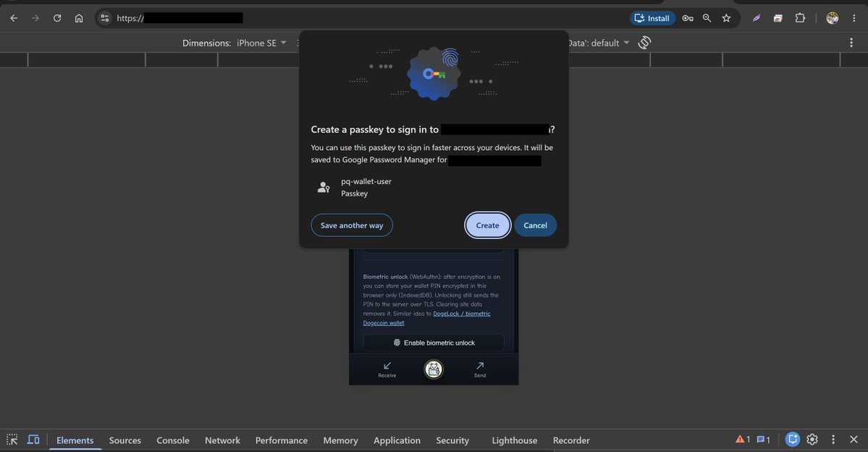Switch to the Console tab
Screen dimensions: 868x452
coord(173,440)
